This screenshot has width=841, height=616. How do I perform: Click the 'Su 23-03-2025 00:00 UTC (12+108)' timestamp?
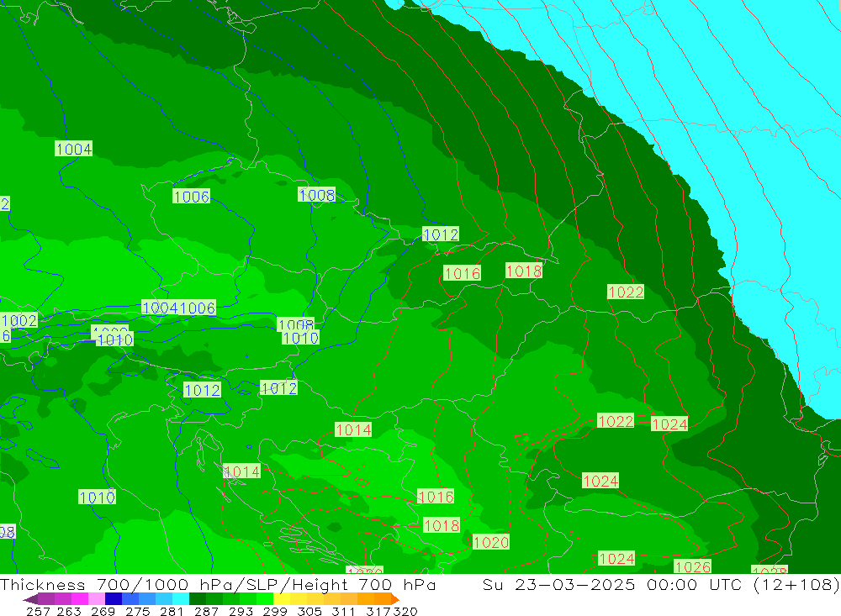(661, 584)
